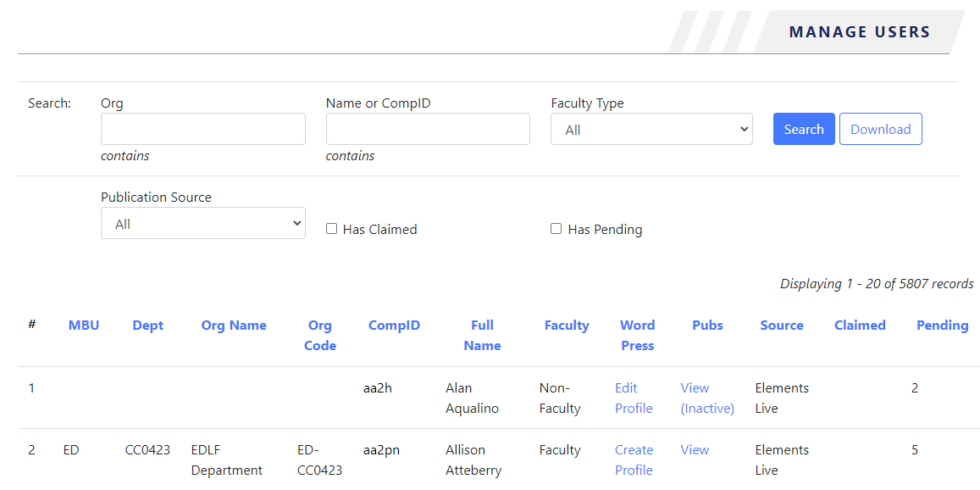The width and height of the screenshot is (980, 490).
Task: View publications for Allison Atteberry
Action: pos(695,450)
